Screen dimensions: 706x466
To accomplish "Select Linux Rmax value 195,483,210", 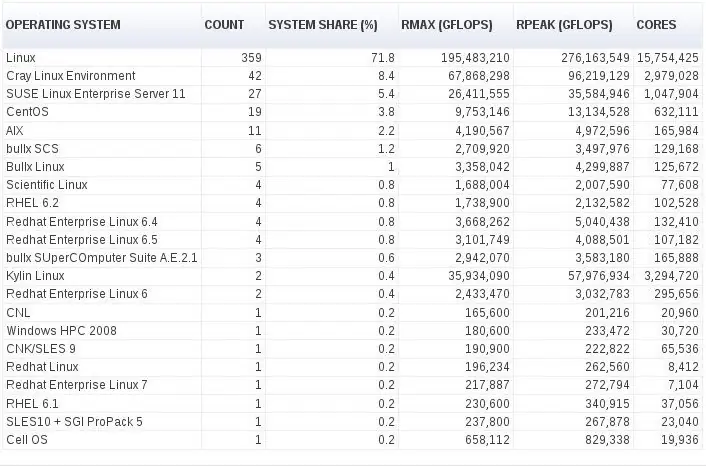I will click(475, 58).
